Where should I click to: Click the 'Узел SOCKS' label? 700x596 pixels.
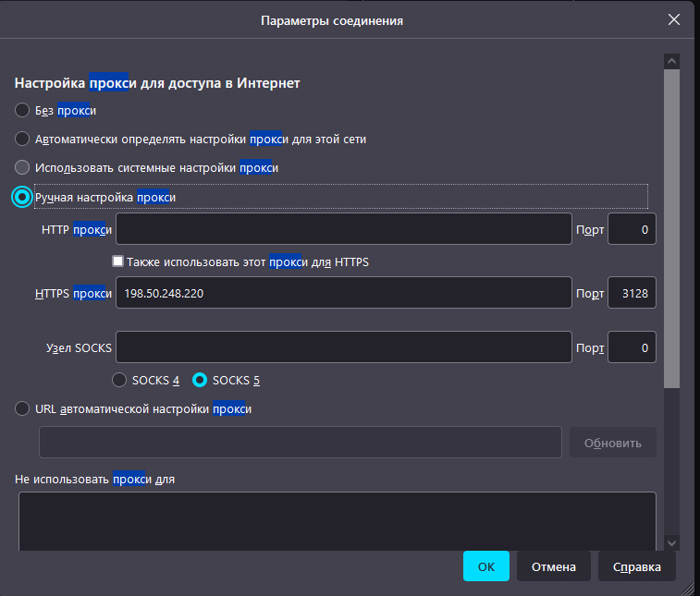pos(79,347)
